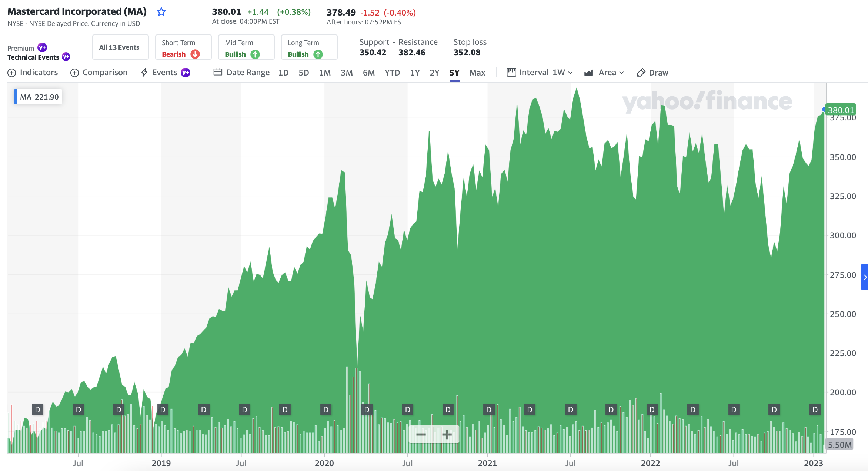Image resolution: width=868 pixels, height=471 pixels.
Task: Click the 5.50M volume label
Action: pos(839,445)
